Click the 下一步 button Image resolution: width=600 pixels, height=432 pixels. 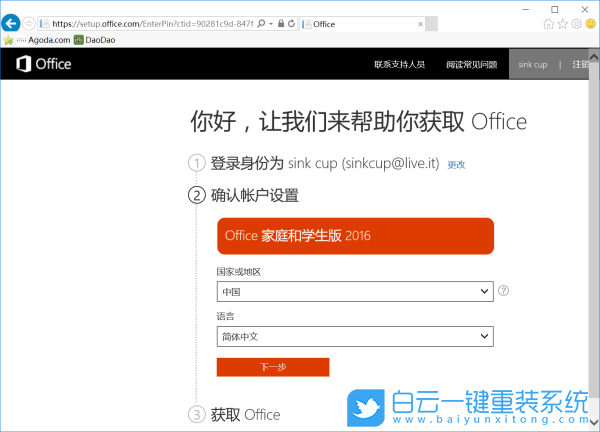273,367
